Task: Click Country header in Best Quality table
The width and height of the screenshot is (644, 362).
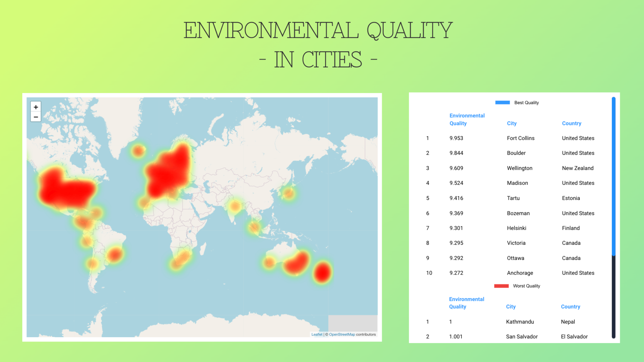Action: point(572,123)
